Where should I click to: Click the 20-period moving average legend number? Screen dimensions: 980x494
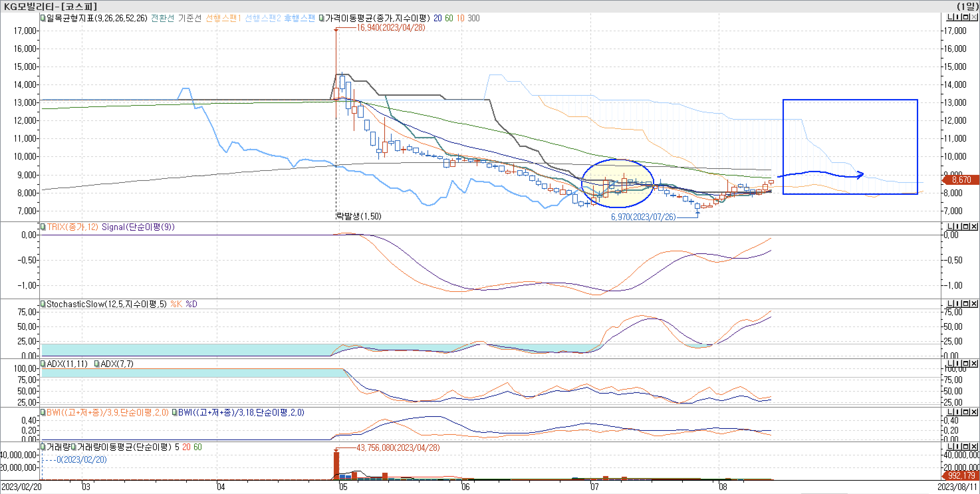point(437,18)
